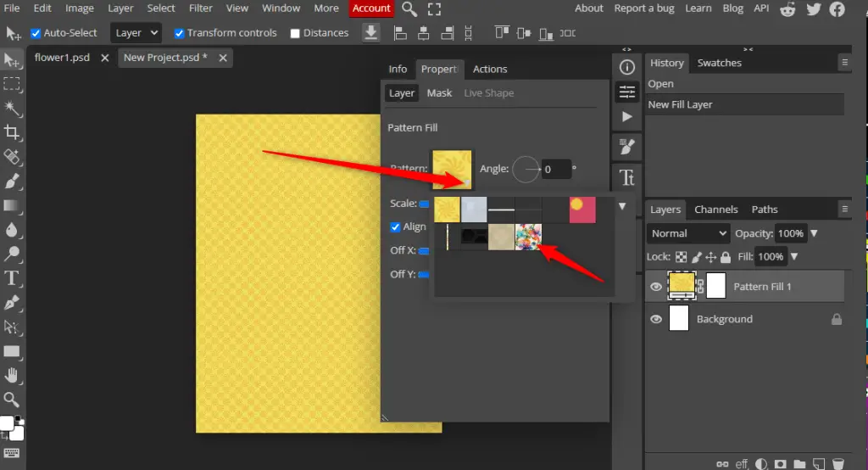868x470 pixels.
Task: Click the Angle value input field
Action: (555, 169)
